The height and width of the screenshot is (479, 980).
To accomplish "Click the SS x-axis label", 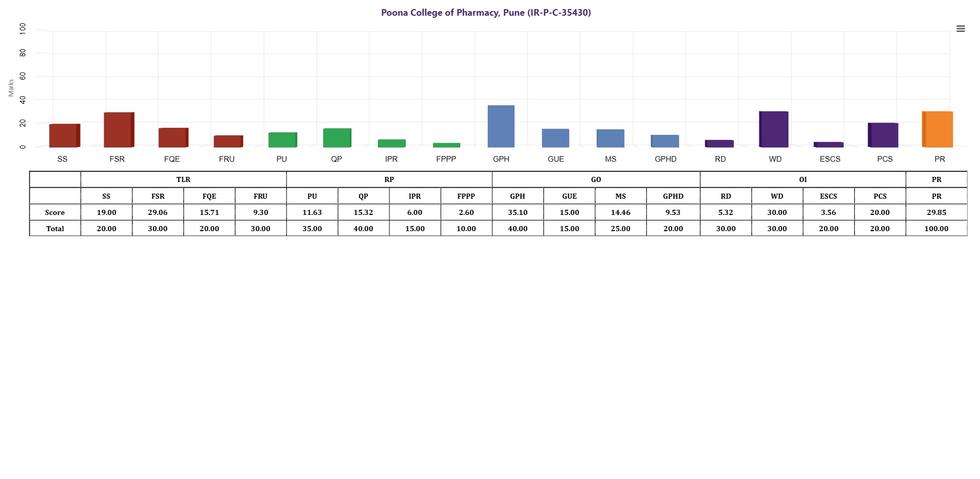I will [62, 159].
